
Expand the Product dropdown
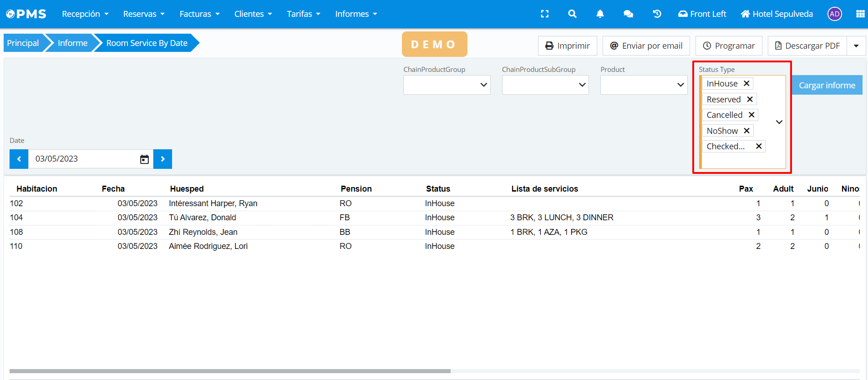[644, 85]
